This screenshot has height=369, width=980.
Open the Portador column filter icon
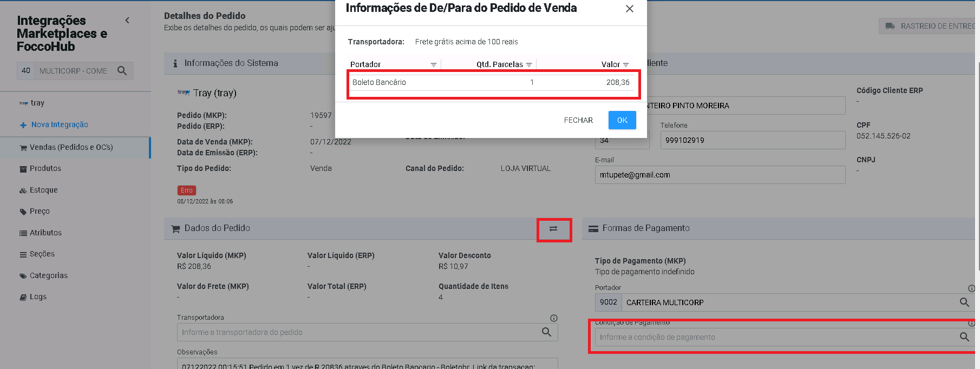coord(434,64)
